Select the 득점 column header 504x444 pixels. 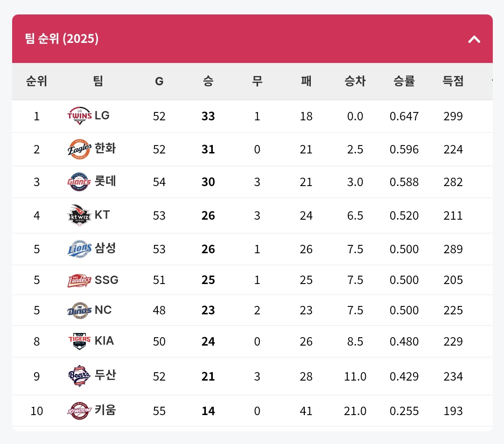pos(453,81)
